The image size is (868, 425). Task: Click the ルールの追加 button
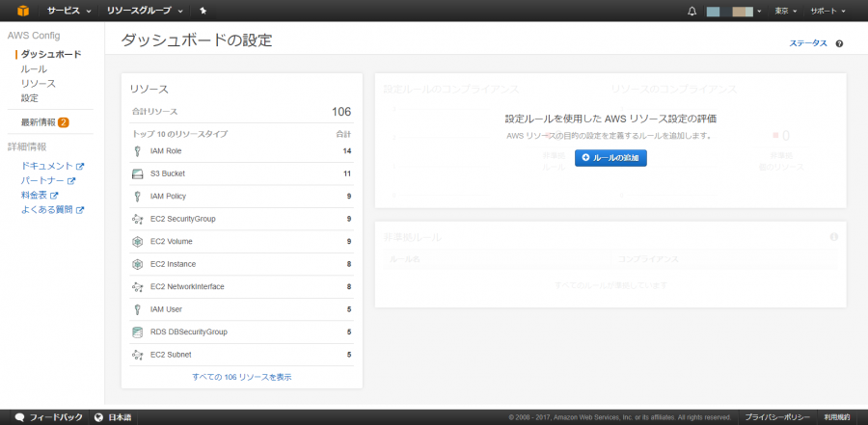[x=610, y=158]
